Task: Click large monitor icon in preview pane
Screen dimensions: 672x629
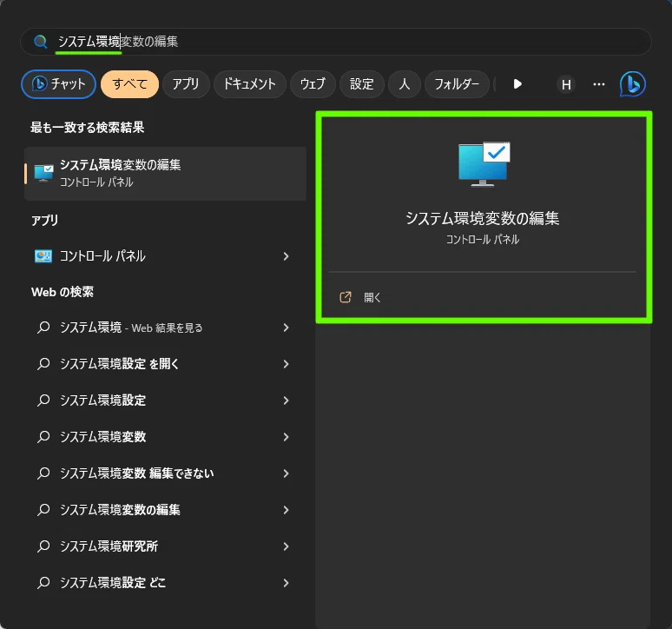Action: tap(484, 164)
